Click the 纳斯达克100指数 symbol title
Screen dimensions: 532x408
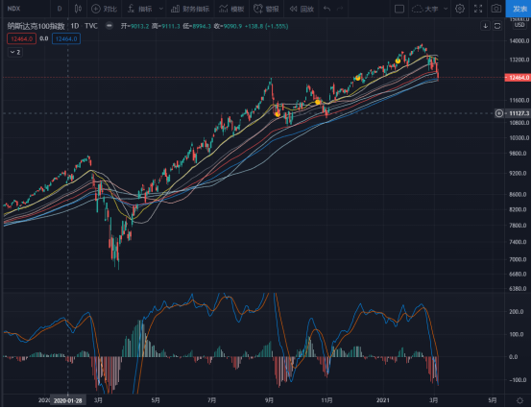[36, 26]
